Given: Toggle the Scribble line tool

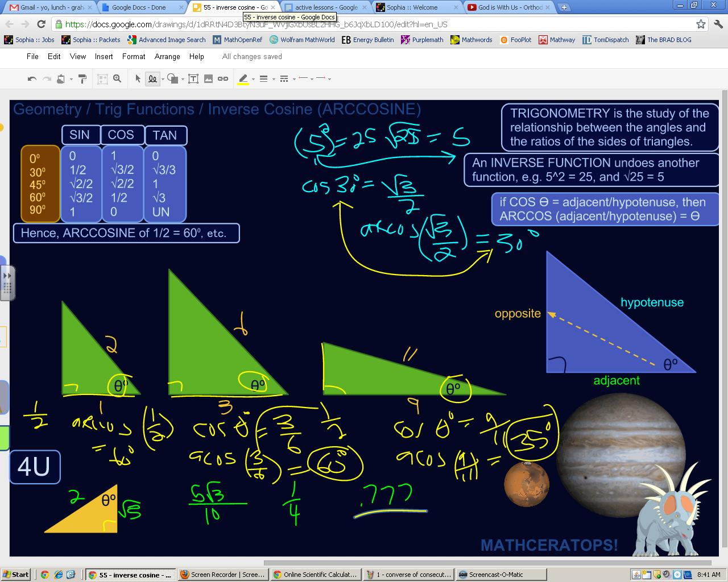Looking at the screenshot, I should point(152,79).
